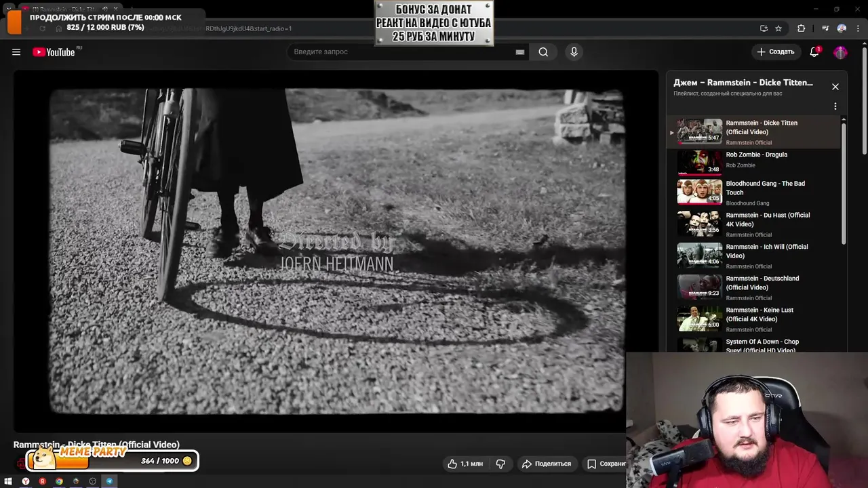Open the install app icon in address bar
This screenshot has height=488, width=868.
point(764,28)
